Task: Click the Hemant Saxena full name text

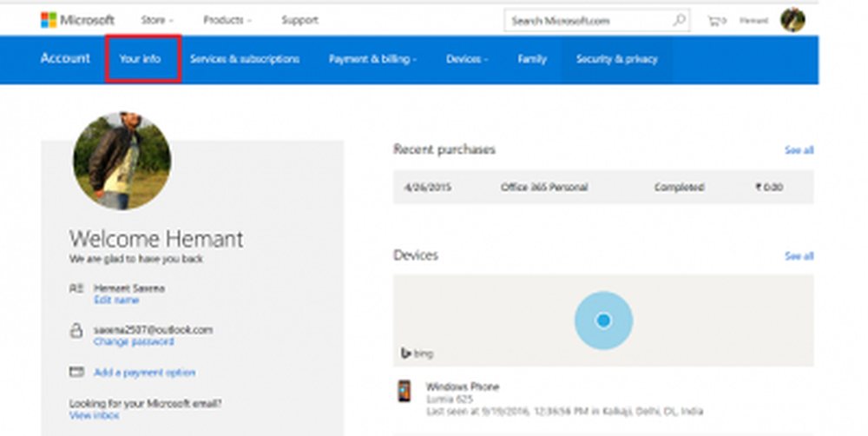Action: coord(129,288)
